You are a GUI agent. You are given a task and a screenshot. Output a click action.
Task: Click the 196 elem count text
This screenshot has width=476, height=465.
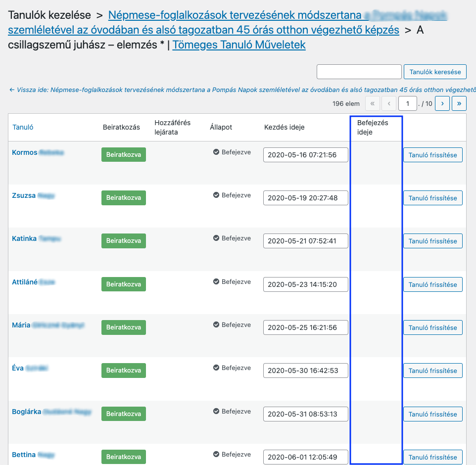coord(346,103)
